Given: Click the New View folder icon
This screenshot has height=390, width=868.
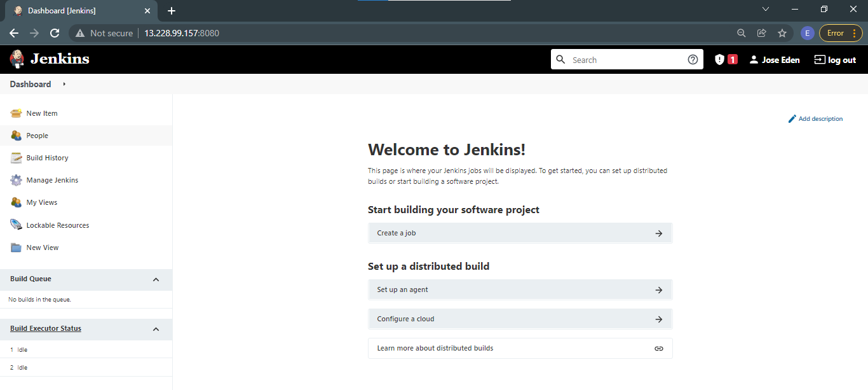Looking at the screenshot, I should pos(16,247).
